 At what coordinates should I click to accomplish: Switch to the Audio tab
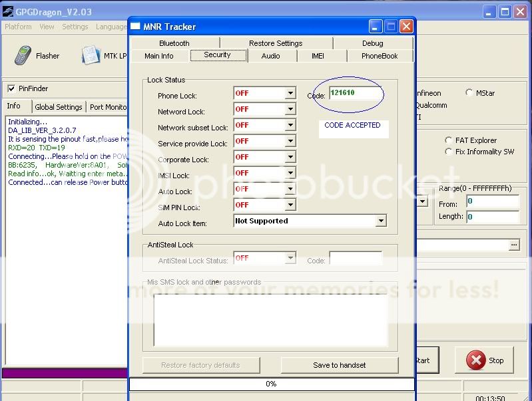271,56
